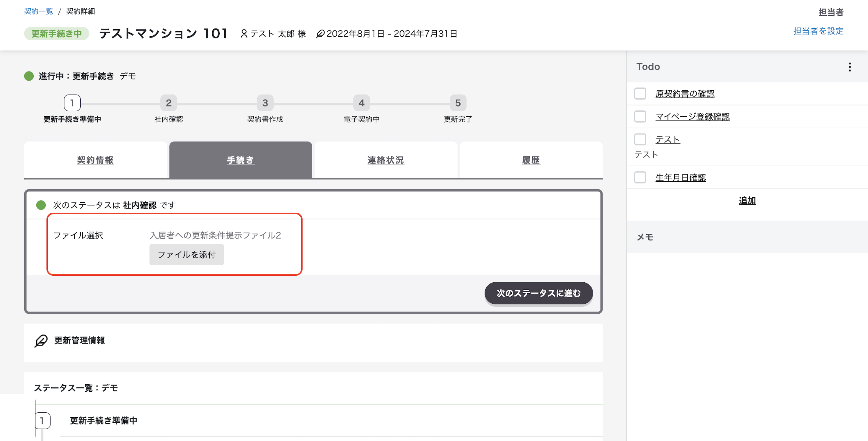The height and width of the screenshot is (441, 868).
Task: Click the 更新手続き中 status badge
Action: coord(57,34)
